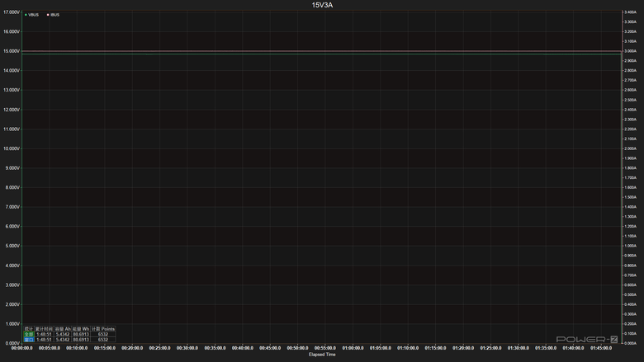Click the POWER-Z logo watermark
Screen dimensions: 644x362
click(587, 339)
